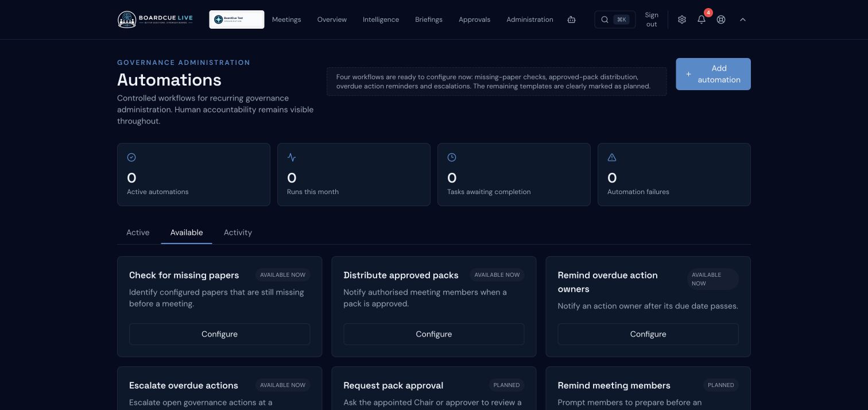Click Sign out
Viewport: 868px width, 410px height.
pos(652,20)
